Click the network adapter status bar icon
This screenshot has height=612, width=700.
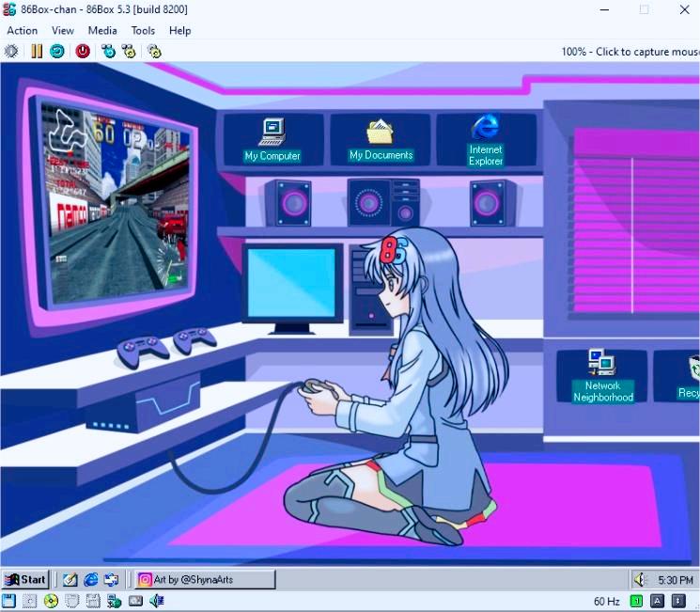tap(114, 601)
